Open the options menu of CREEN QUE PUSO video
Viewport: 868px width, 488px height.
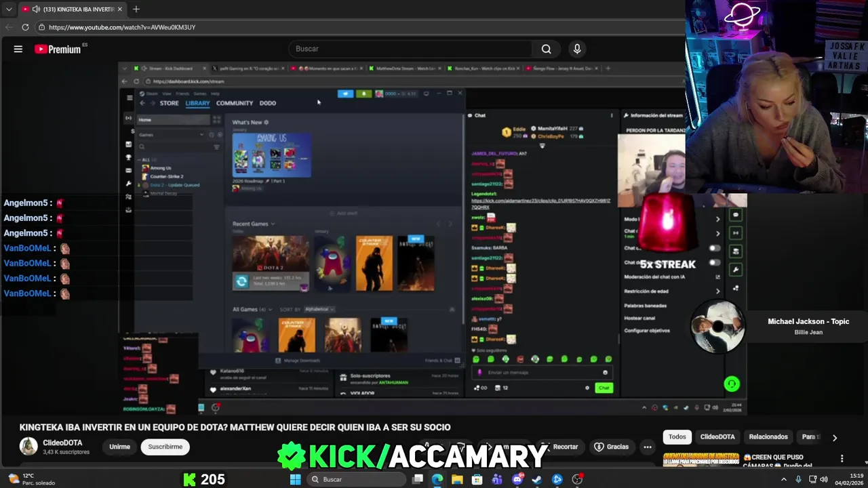click(842, 458)
